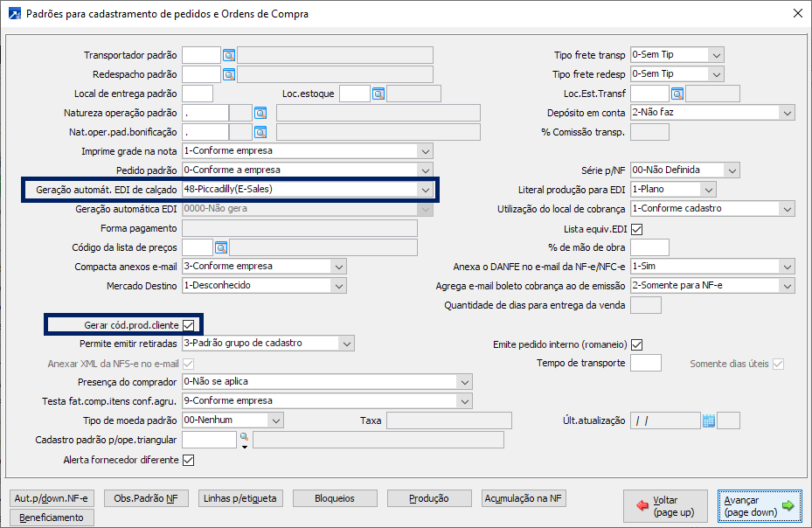812x528 pixels.
Task: Open lookup for Nat.oper.pad.bonificação
Action: (260, 132)
